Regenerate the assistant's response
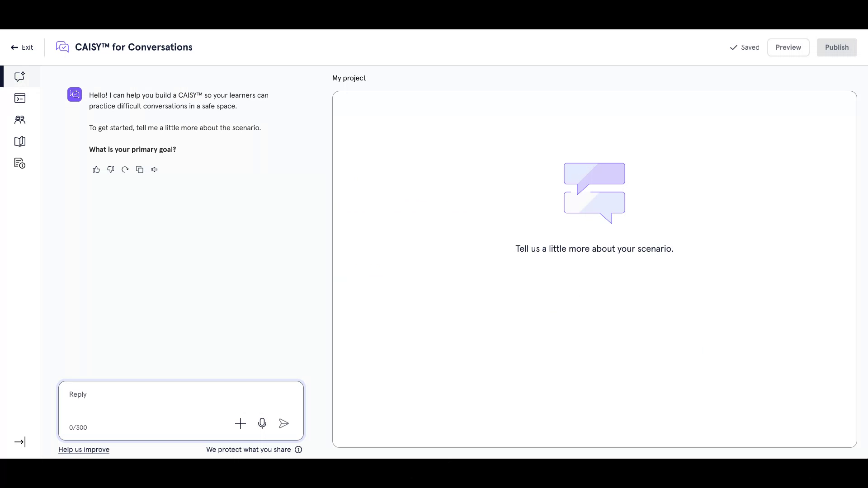 pos(125,169)
